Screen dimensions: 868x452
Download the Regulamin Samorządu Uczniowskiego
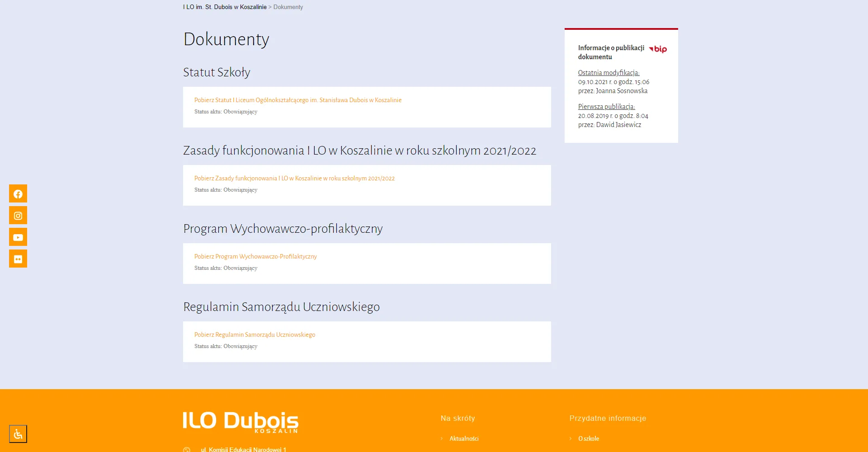click(255, 334)
